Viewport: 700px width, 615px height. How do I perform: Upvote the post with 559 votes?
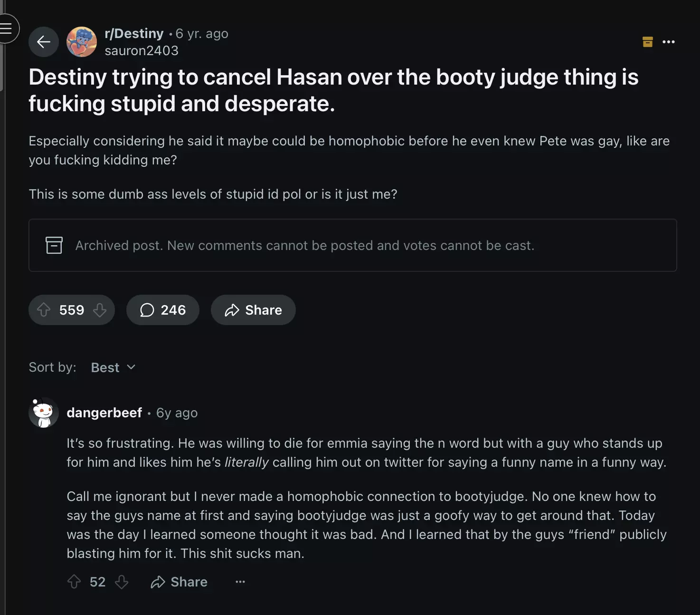44,310
